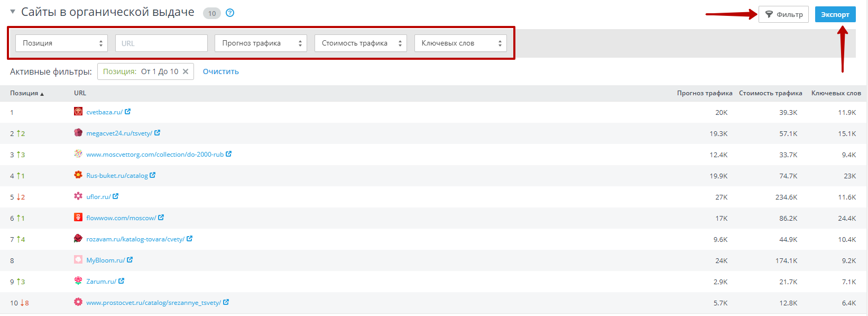Screen dimensions: 868x316
Task: Open the www.moscvettorg.com collection link
Action: click(x=155, y=155)
